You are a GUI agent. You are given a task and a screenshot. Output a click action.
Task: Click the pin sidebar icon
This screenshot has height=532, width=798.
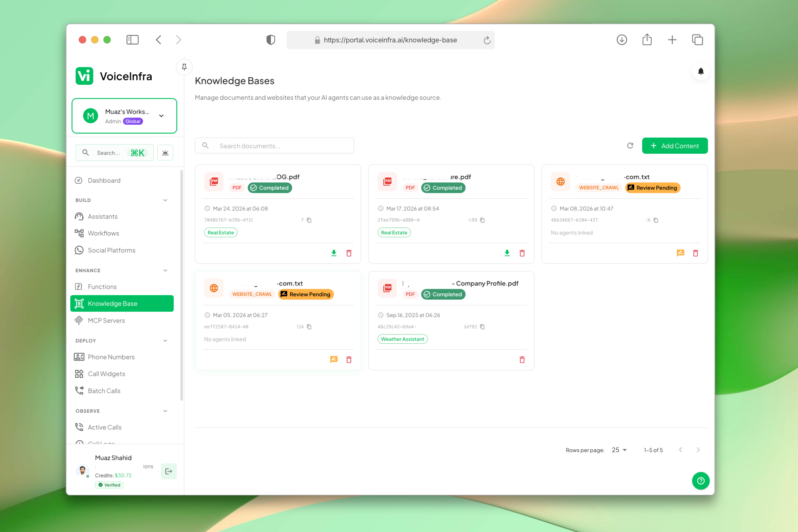184,67
